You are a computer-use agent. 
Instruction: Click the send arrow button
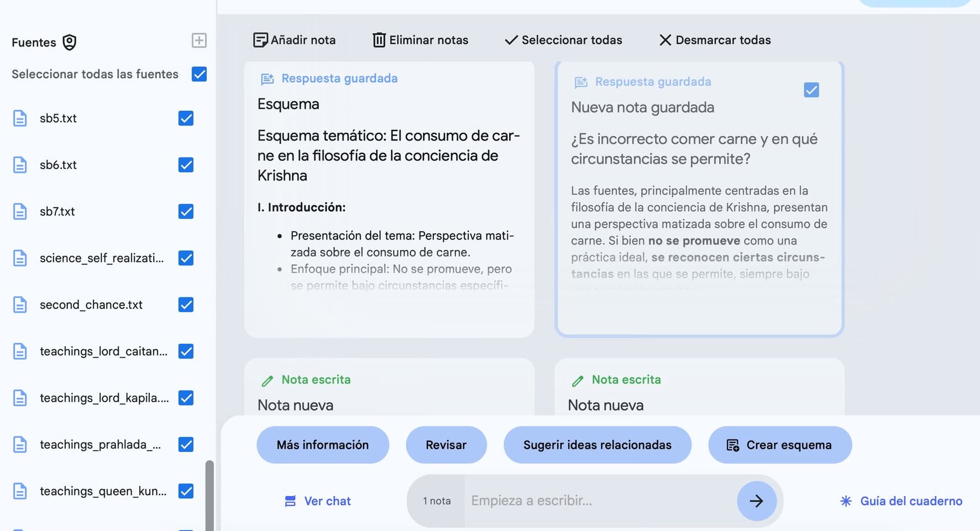click(x=756, y=501)
